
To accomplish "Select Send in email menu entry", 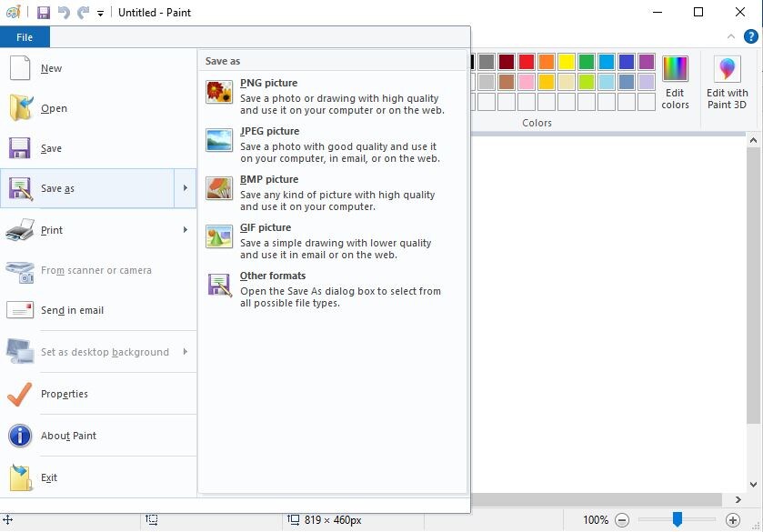I will pos(97,310).
